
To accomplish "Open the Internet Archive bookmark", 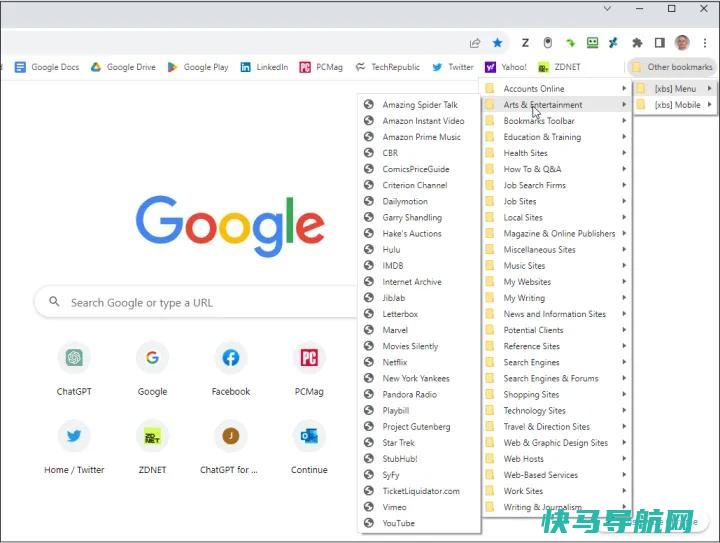I will pyautogui.click(x=419, y=282).
